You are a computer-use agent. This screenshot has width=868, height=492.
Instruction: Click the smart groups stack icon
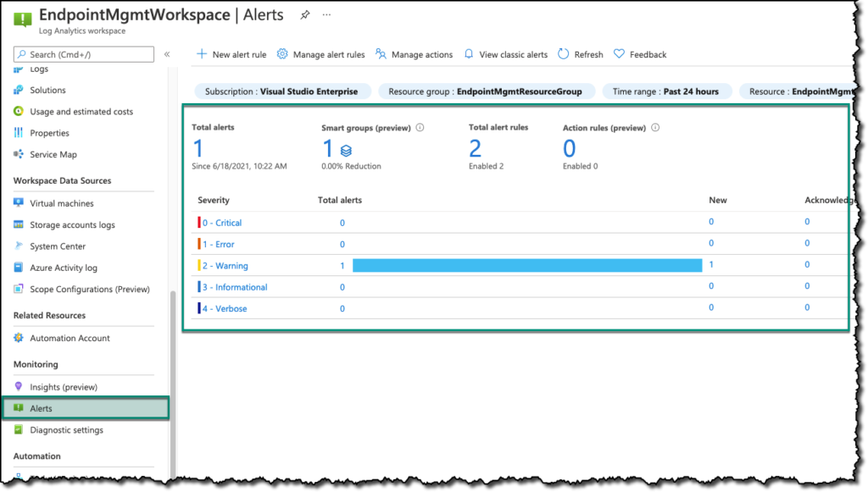[346, 151]
